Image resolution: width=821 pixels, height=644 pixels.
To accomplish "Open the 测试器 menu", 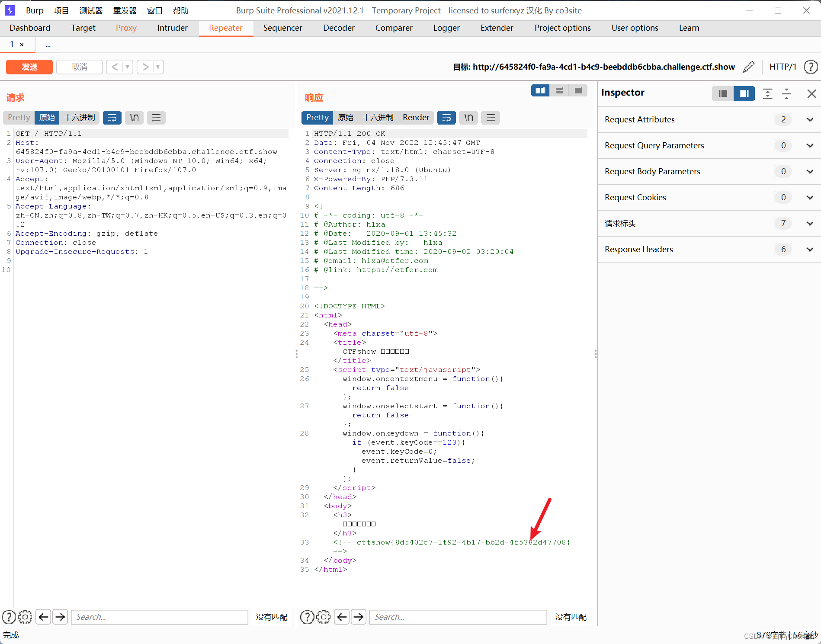I will pyautogui.click(x=91, y=10).
